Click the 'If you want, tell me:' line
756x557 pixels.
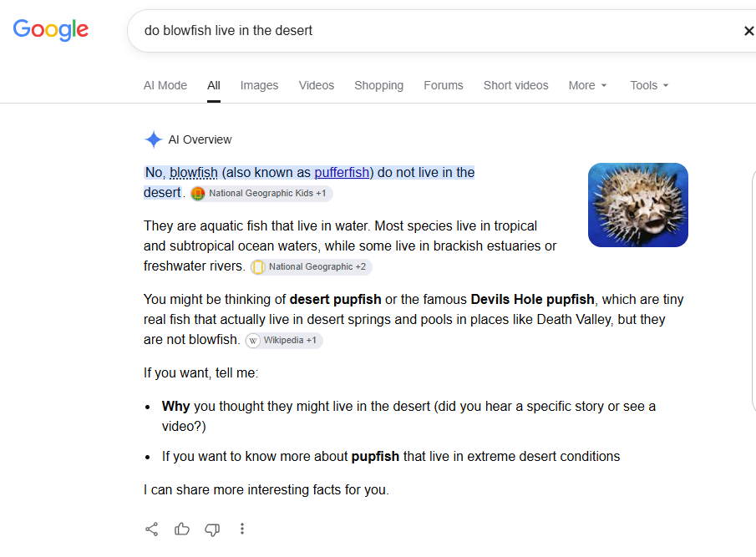point(201,373)
